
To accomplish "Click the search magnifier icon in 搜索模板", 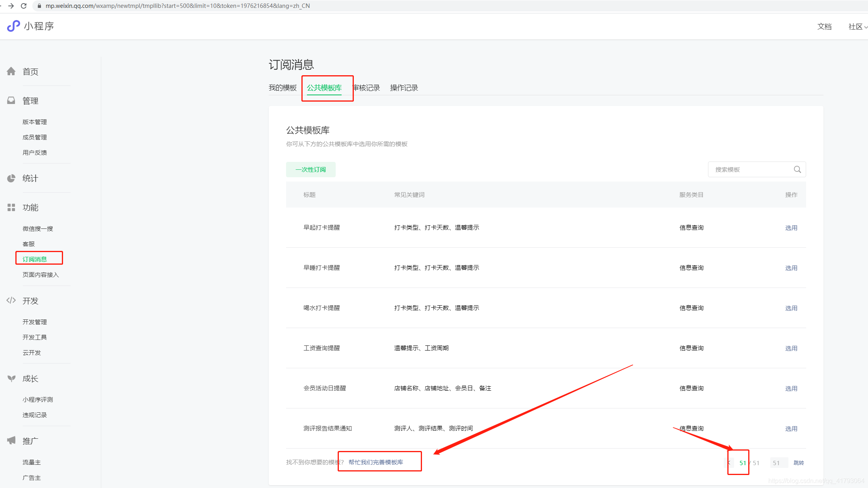I will tap(797, 169).
